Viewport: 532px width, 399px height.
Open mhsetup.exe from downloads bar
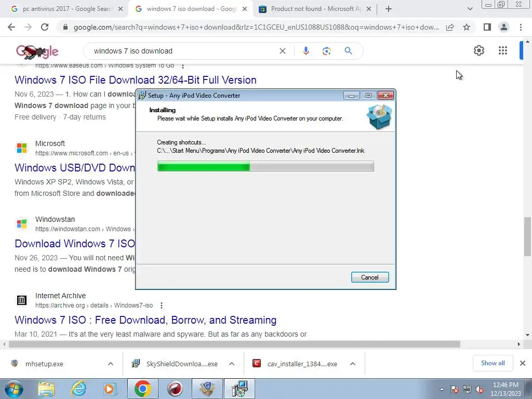tap(44, 364)
